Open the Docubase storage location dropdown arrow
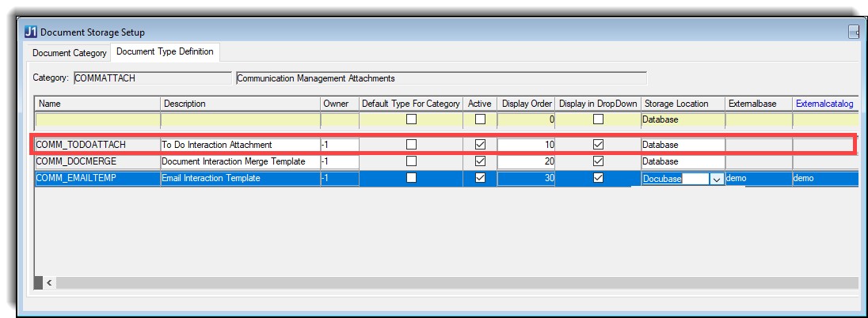The image size is (868, 318). pos(717,180)
